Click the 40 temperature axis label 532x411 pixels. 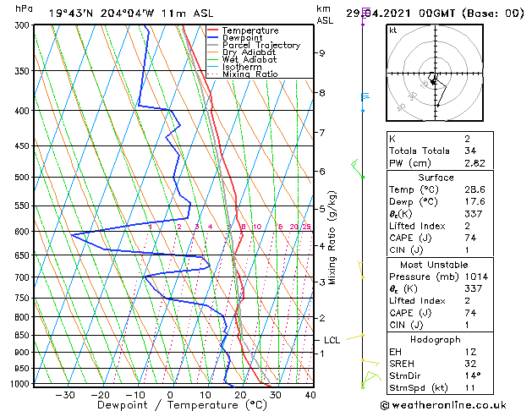coord(310,395)
